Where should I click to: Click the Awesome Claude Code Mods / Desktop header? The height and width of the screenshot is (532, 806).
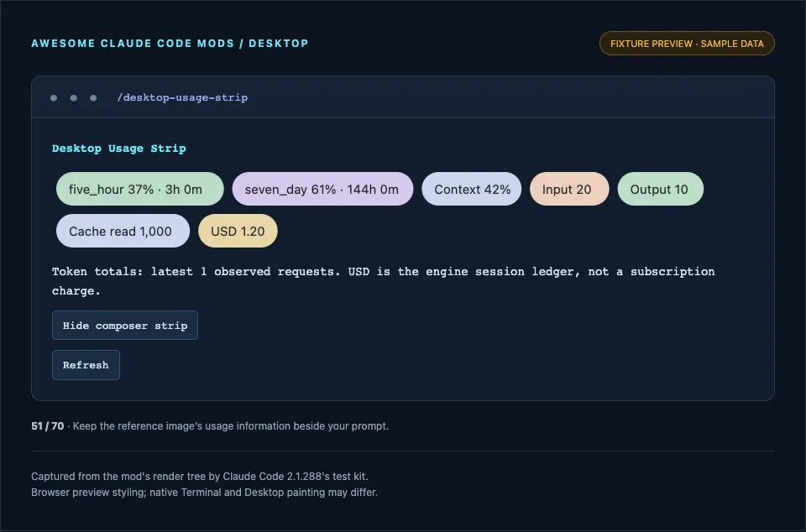pos(170,44)
